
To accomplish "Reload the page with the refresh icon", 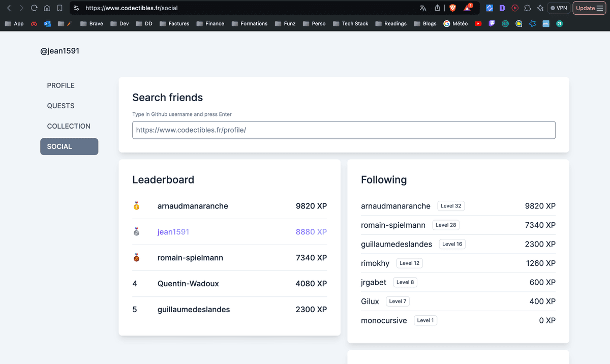I will coord(33,8).
